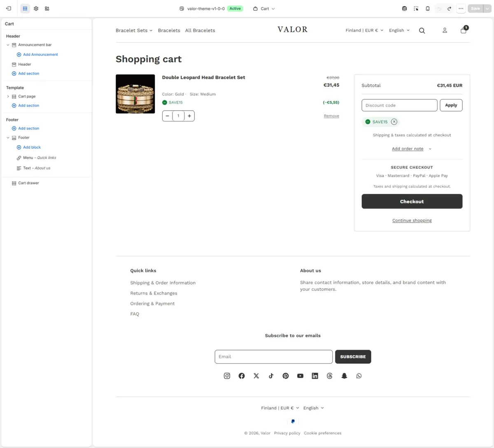
Task: Visit the Snapchat social icon
Action: click(344, 376)
